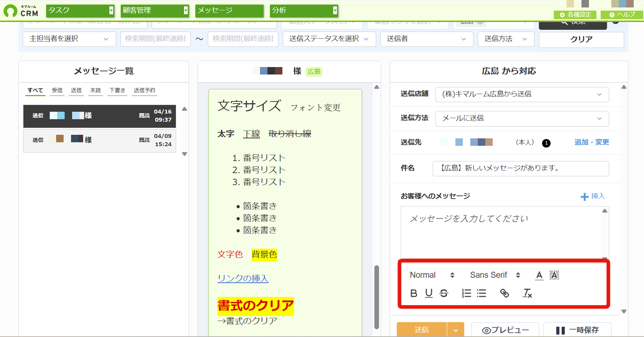Click the 追加・変更 recipient link
This screenshot has height=337, width=644.
pos(592,142)
